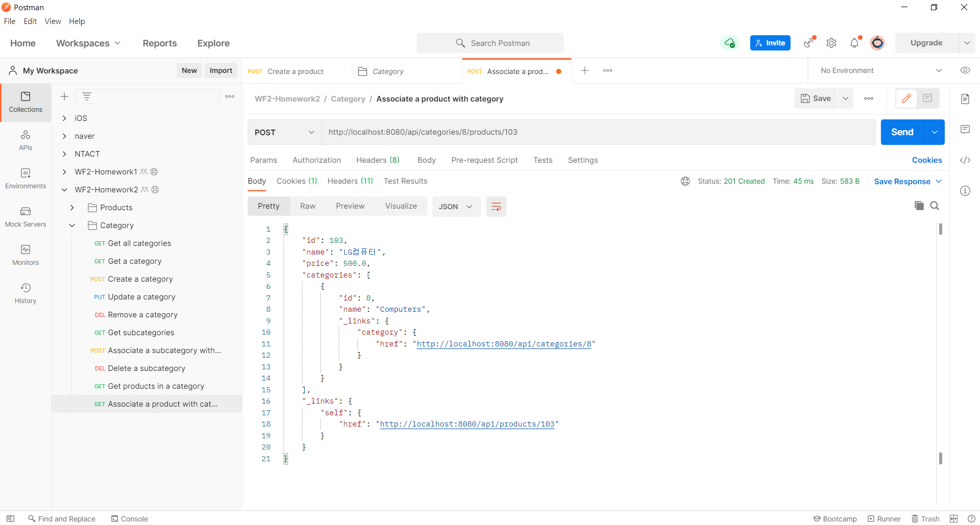
Task: Click the request URL input field
Action: pos(598,132)
